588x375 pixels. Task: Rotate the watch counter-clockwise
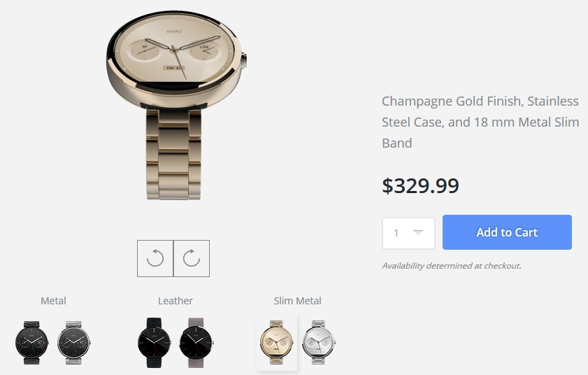click(x=155, y=258)
